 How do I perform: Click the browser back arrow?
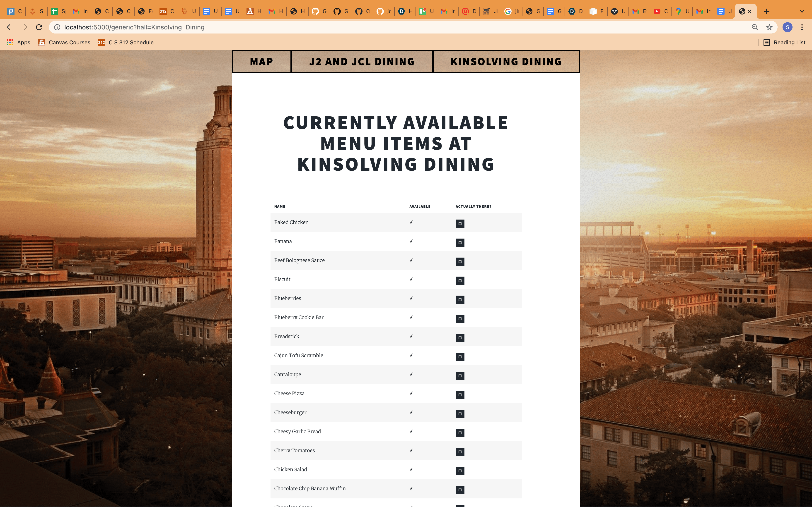click(x=10, y=27)
